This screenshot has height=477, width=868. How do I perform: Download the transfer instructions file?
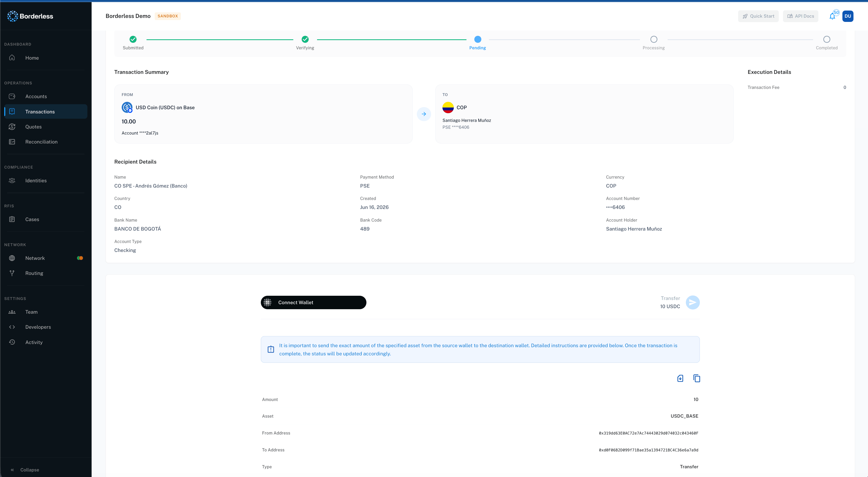point(680,378)
